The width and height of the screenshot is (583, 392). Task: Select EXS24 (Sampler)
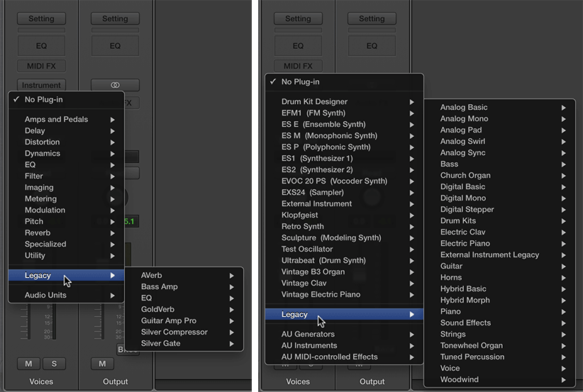coord(344,193)
